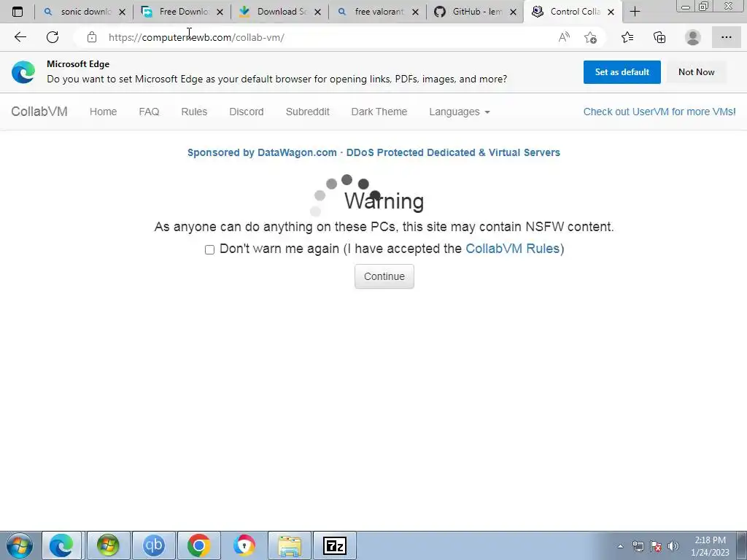Viewport: 747px width, 560px height.
Task: Open the Subreddit nav link
Action: [x=307, y=112]
